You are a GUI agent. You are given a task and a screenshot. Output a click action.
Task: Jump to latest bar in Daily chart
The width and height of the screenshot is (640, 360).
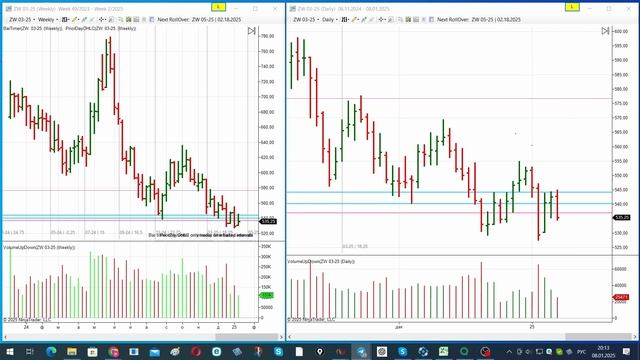pos(605,31)
